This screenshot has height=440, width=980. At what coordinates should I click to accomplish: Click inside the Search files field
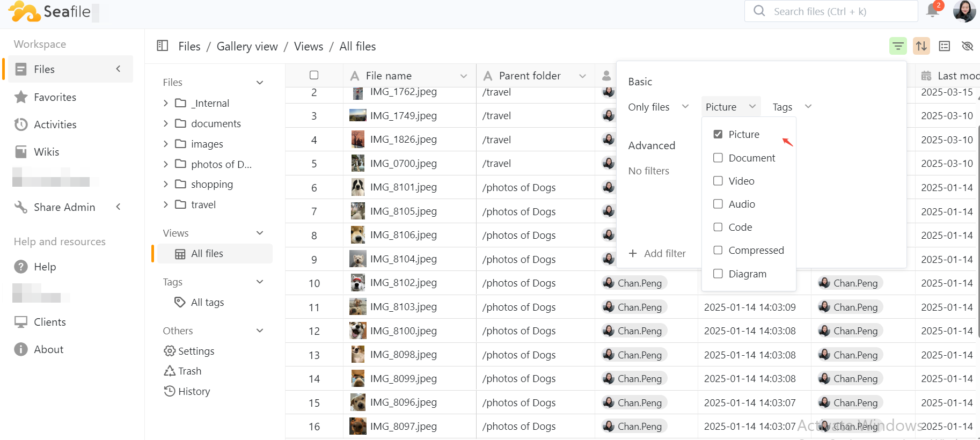click(x=837, y=11)
